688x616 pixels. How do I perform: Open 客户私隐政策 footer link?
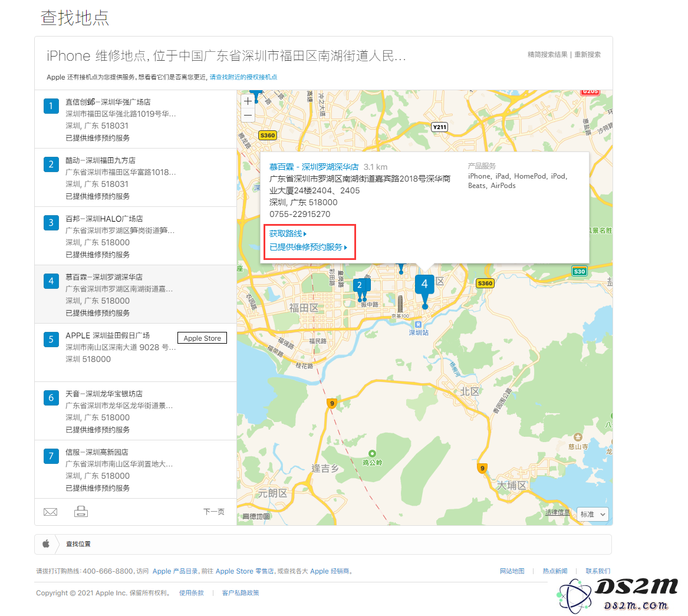(x=241, y=593)
